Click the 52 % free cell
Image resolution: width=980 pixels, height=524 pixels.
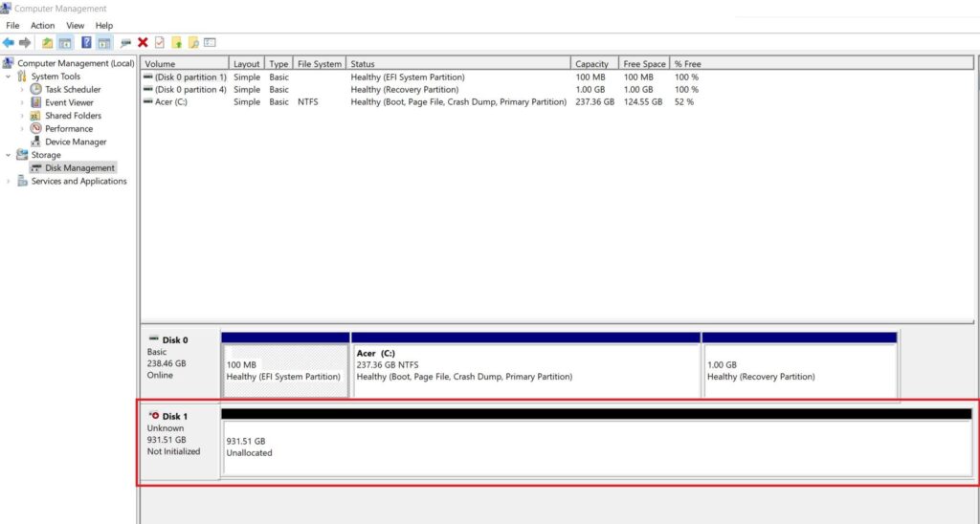pos(683,101)
